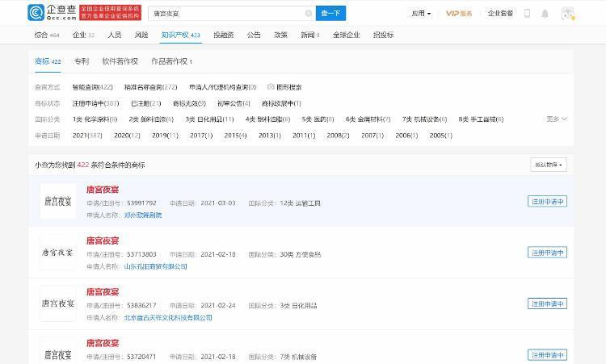Filter by application year 2021(387)
Screen dimensions: 606x364
[86, 136]
